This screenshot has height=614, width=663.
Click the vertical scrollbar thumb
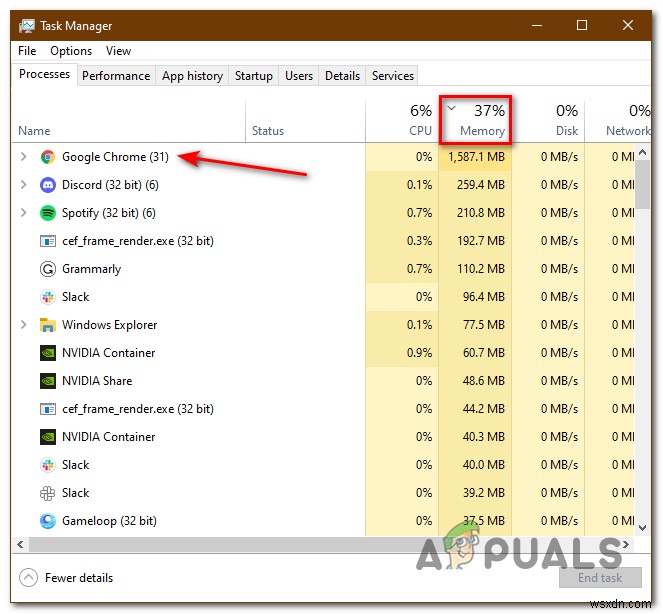(643, 185)
